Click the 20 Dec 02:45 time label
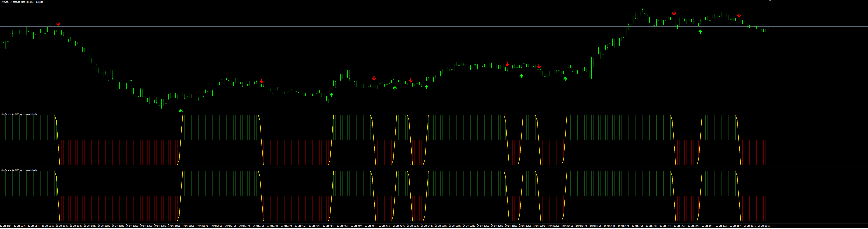Viewport: 868px width, 229px height. click(x=329, y=226)
